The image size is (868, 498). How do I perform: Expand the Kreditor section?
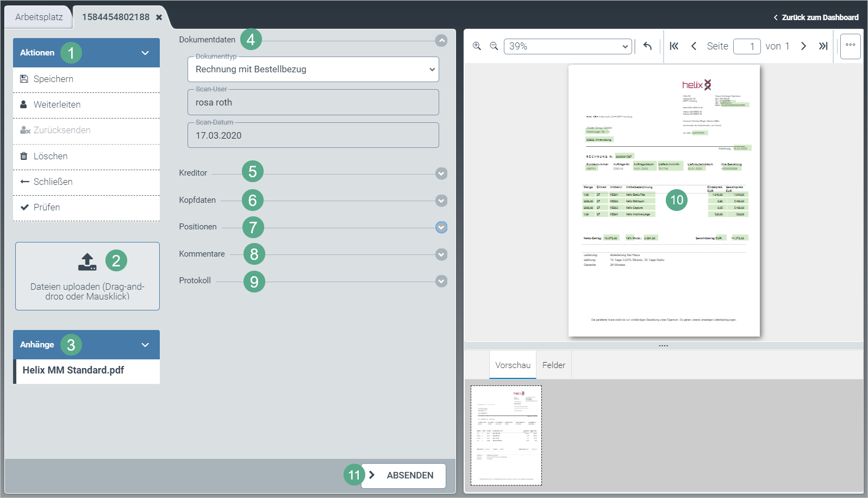tap(441, 173)
